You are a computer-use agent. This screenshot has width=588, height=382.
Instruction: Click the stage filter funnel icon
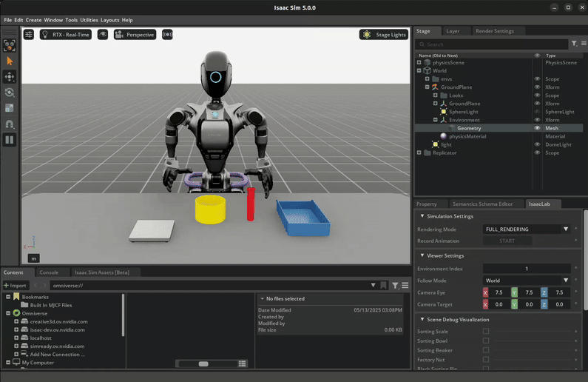[574, 44]
